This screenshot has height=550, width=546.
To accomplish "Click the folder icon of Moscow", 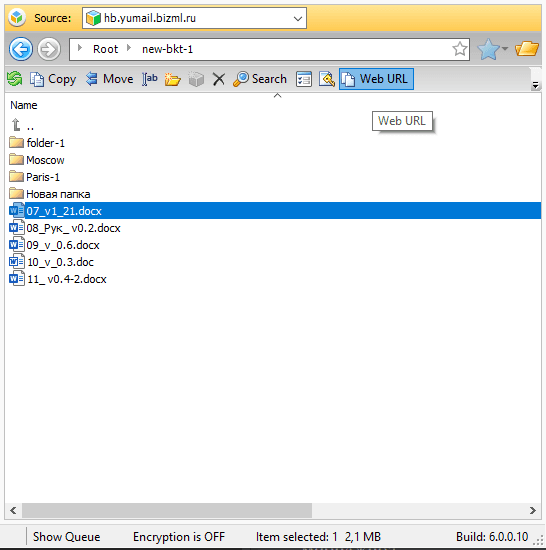I will click(x=16, y=160).
